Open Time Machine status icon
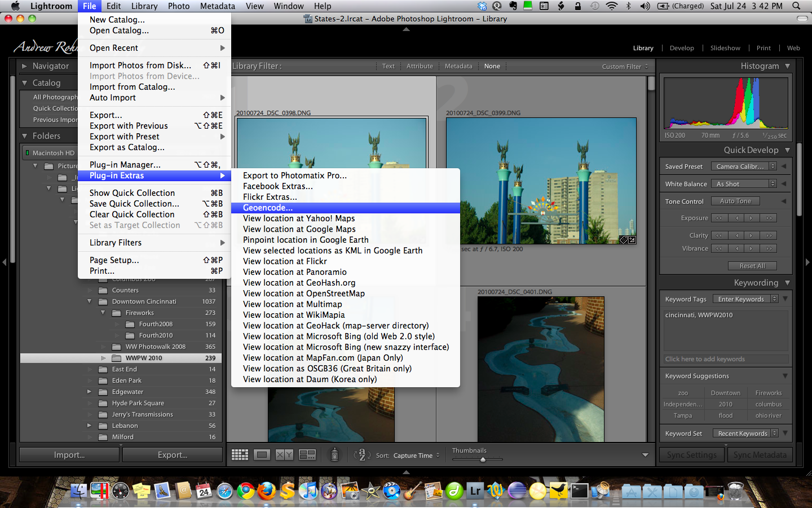The width and height of the screenshot is (812, 508). click(x=594, y=6)
